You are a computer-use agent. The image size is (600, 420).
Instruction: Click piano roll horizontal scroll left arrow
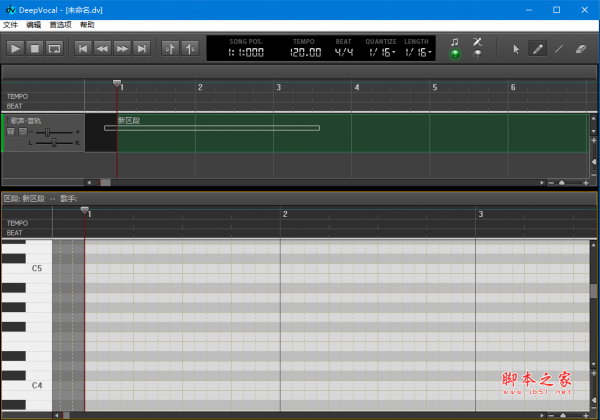coord(56,415)
